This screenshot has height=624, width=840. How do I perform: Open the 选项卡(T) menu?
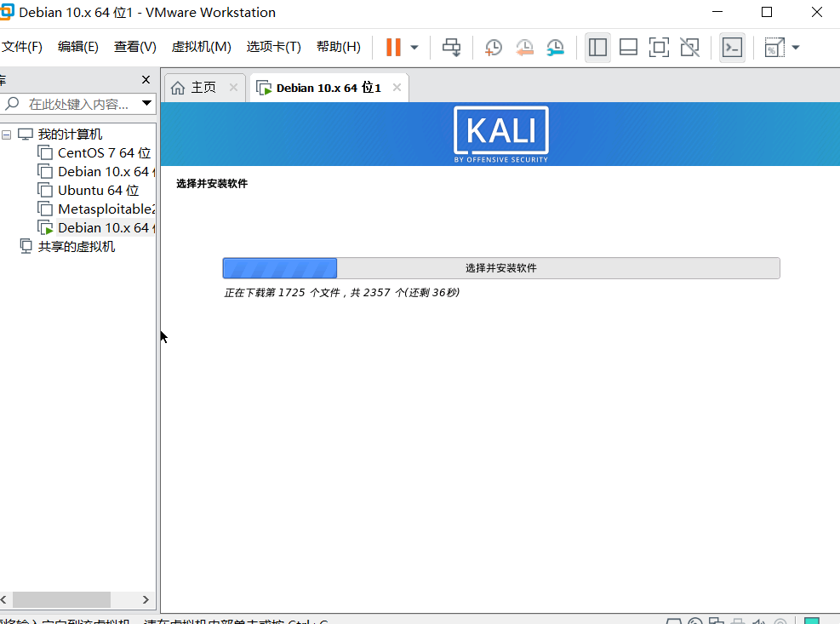click(274, 47)
